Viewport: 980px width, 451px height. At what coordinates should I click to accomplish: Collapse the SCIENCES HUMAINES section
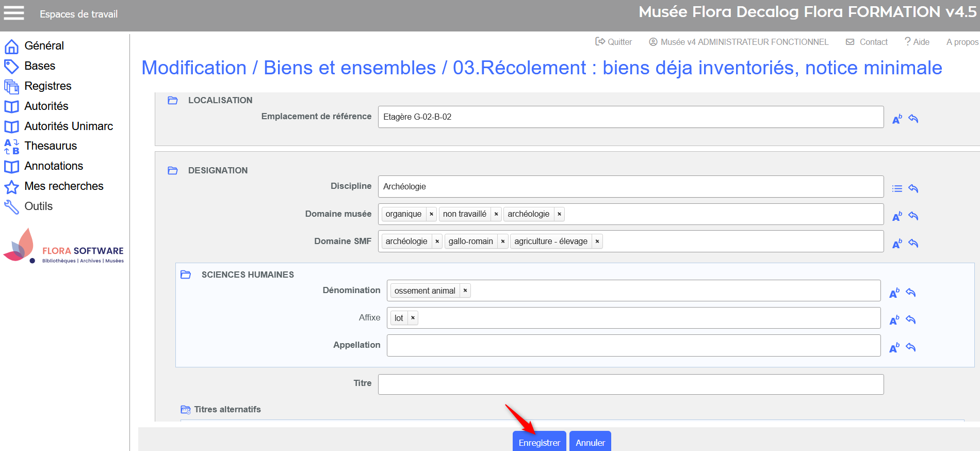[186, 275]
